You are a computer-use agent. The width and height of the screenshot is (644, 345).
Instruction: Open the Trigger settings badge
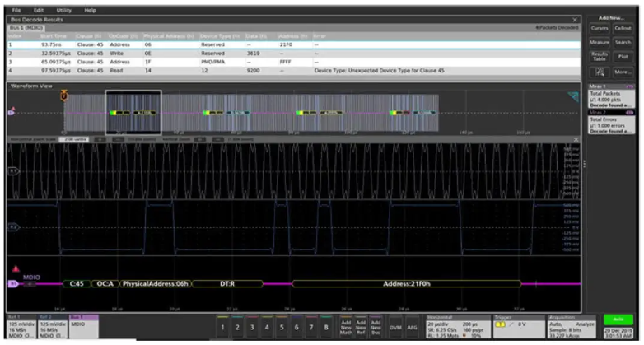tap(519, 327)
